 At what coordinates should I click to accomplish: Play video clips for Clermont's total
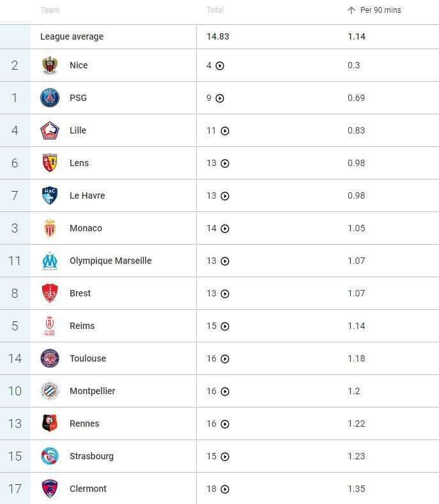225,489
